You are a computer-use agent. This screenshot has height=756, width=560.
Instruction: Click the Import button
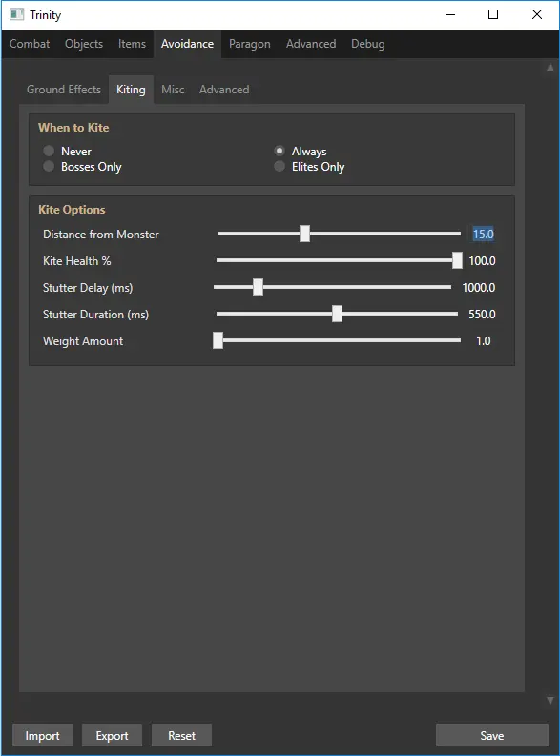point(42,735)
